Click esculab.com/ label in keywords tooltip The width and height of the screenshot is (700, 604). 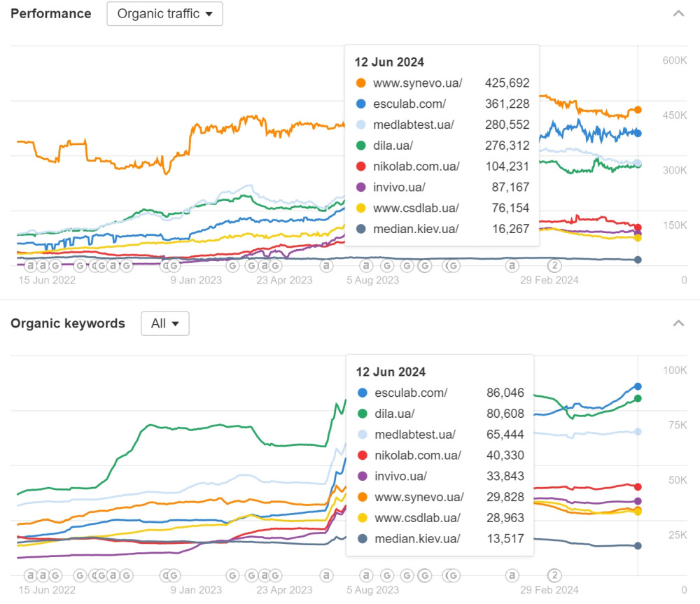pos(411,393)
